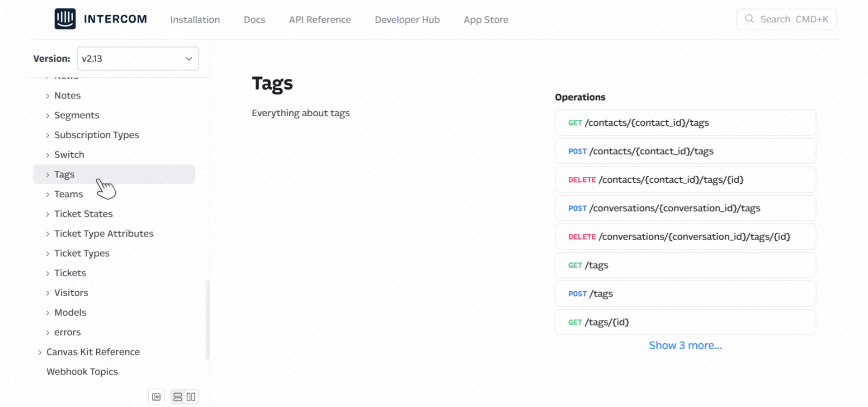Expand the Teams chevron
The width and height of the screenshot is (868, 407).
point(47,194)
